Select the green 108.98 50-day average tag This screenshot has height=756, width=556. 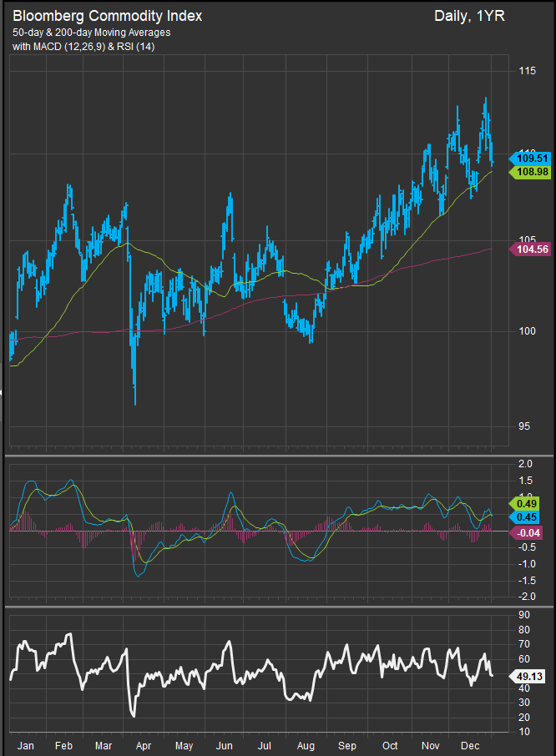coord(532,172)
